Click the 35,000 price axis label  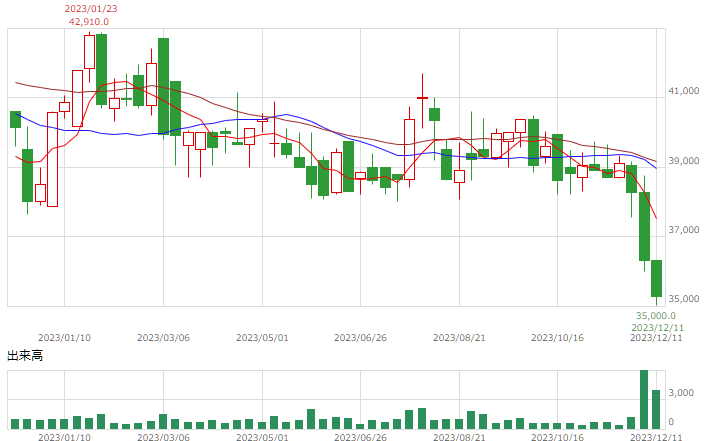(684, 299)
